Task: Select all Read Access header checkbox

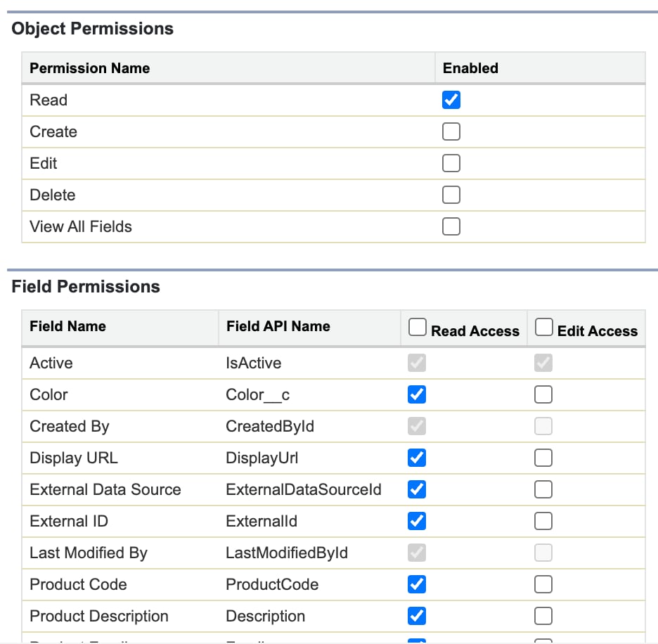Action: point(418,327)
